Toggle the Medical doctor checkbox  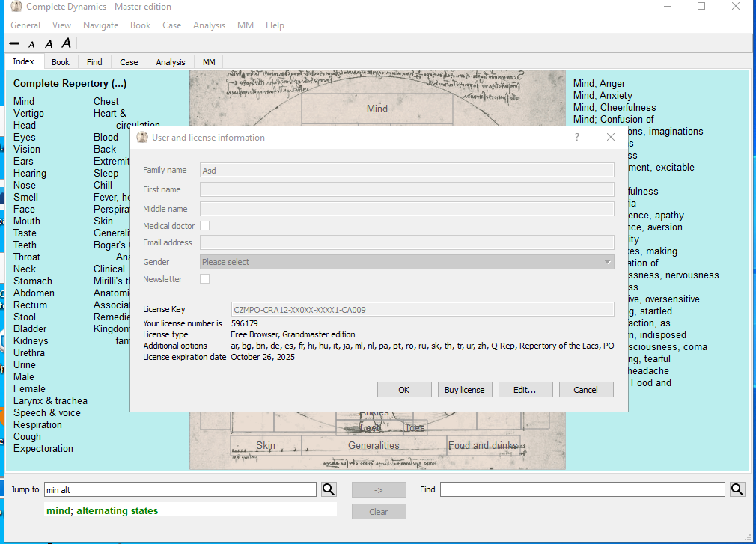[x=204, y=226]
